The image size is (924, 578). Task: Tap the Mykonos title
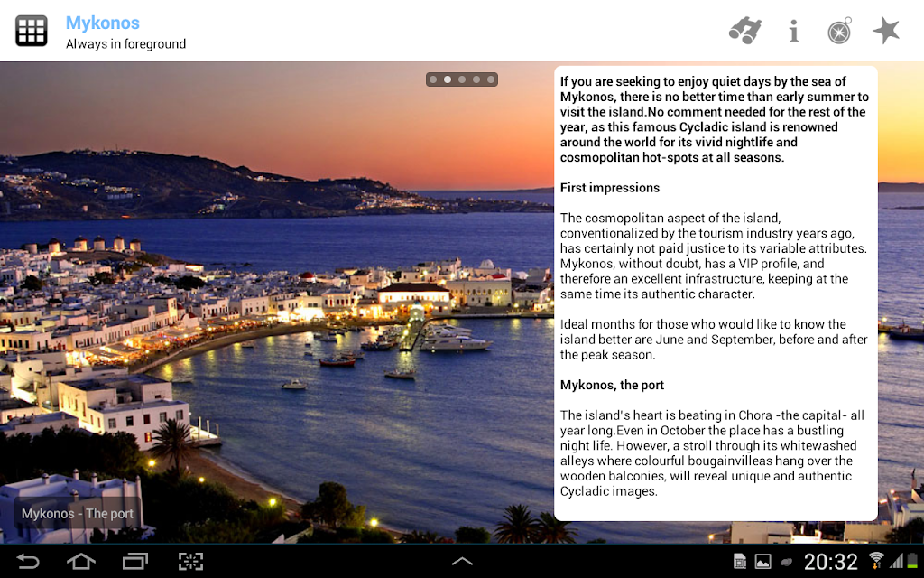point(103,23)
